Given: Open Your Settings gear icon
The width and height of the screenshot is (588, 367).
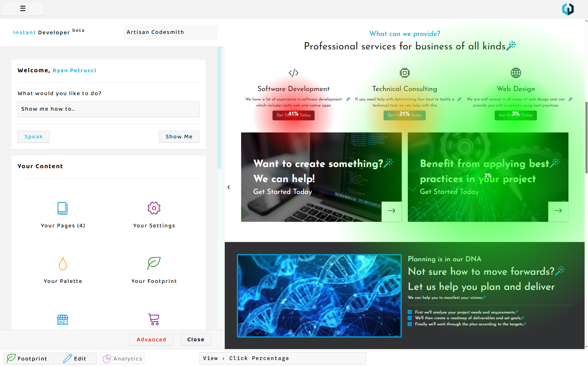Looking at the screenshot, I should pyautogui.click(x=154, y=208).
